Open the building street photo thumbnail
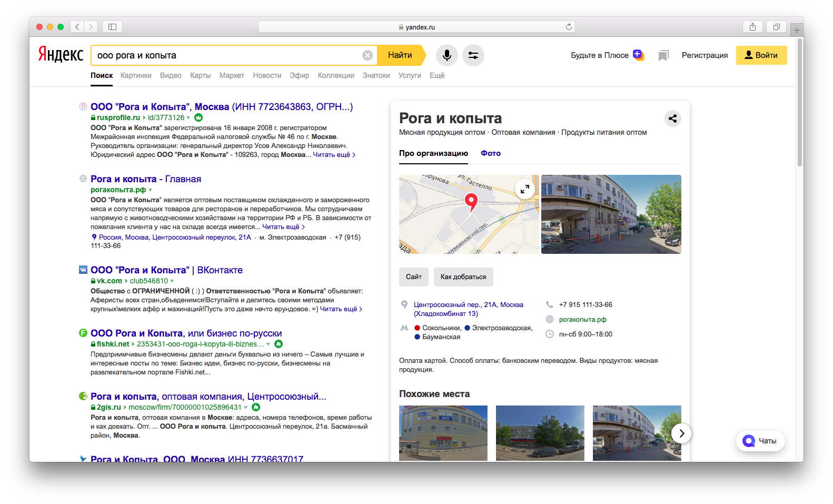Screen dimensions: 833x504 (x=611, y=214)
